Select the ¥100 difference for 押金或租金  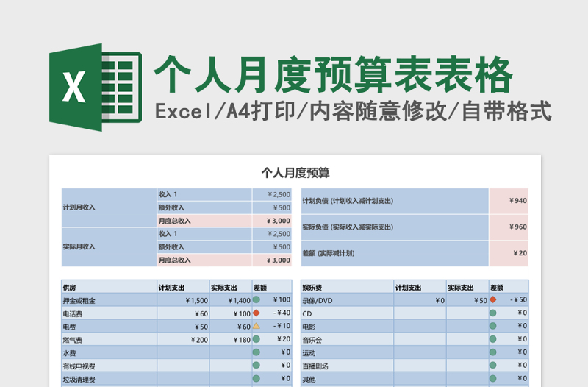282,299
